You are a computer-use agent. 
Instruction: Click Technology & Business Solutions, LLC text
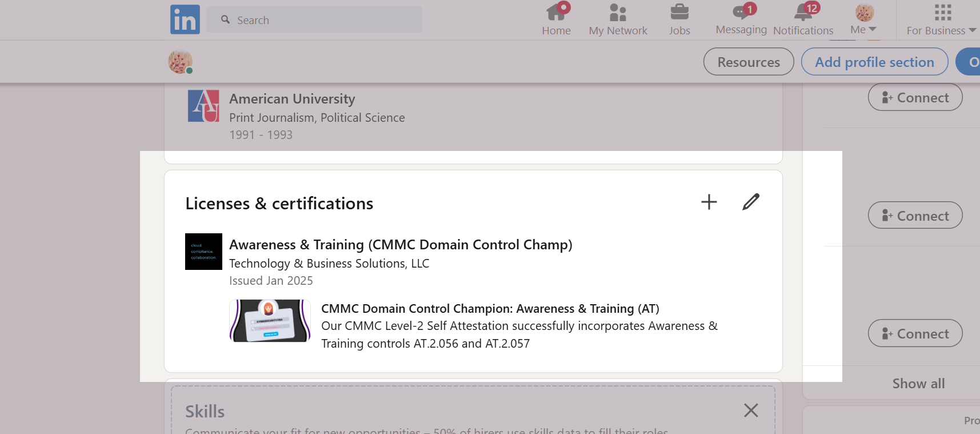pyautogui.click(x=329, y=264)
